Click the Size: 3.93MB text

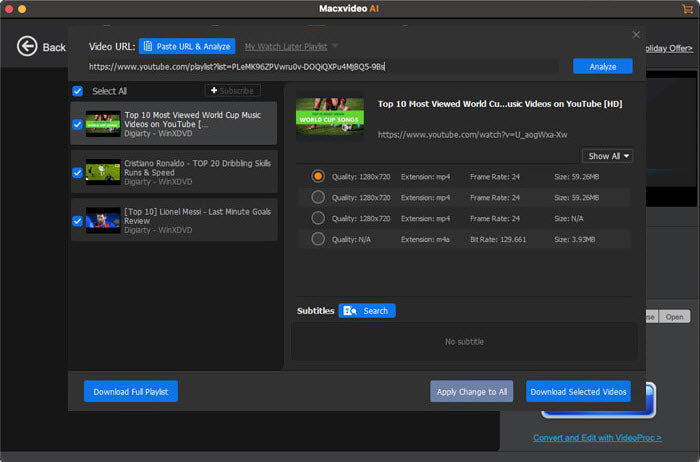click(574, 239)
